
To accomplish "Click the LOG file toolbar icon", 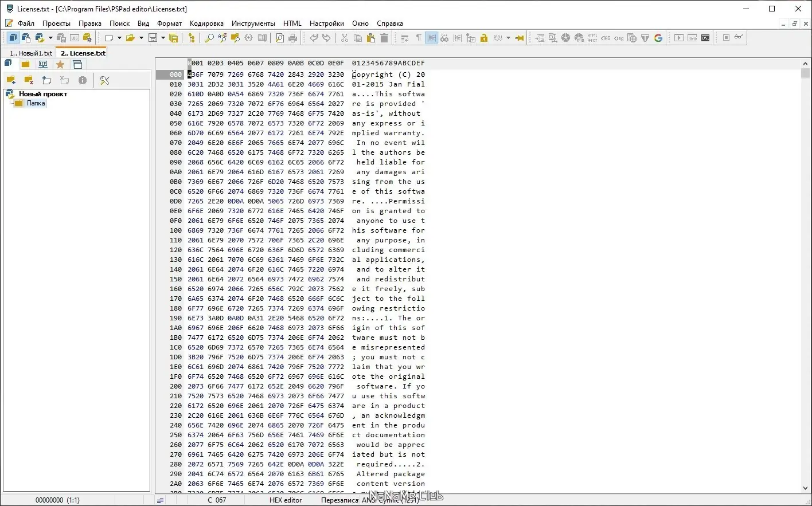I will click(x=75, y=38).
